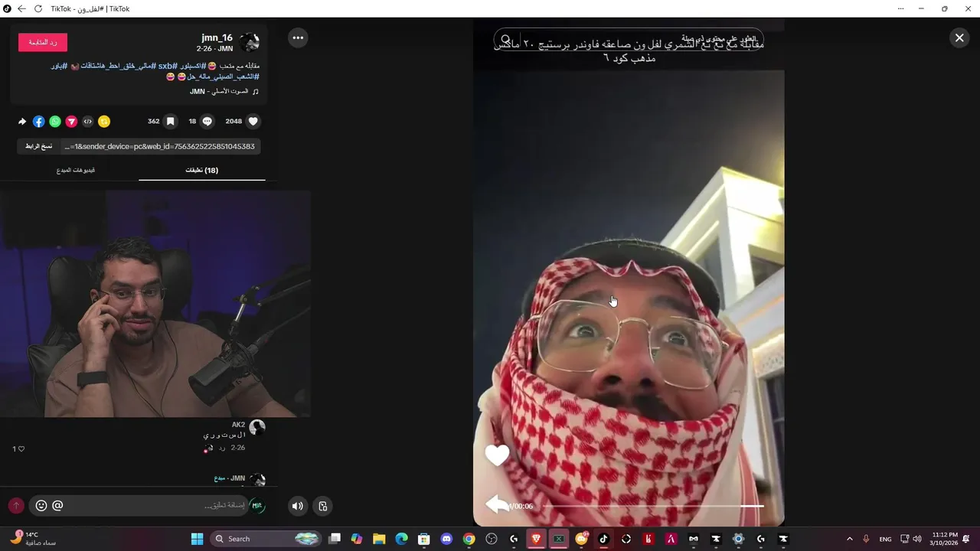The width and height of the screenshot is (980, 551).
Task: Open AK2 commenter avatar
Action: pyautogui.click(x=257, y=428)
